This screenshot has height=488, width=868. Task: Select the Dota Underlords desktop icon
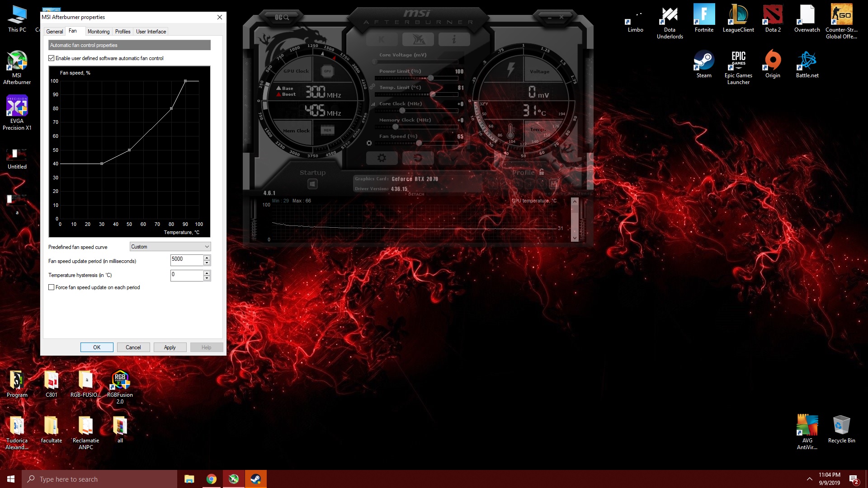point(670,22)
